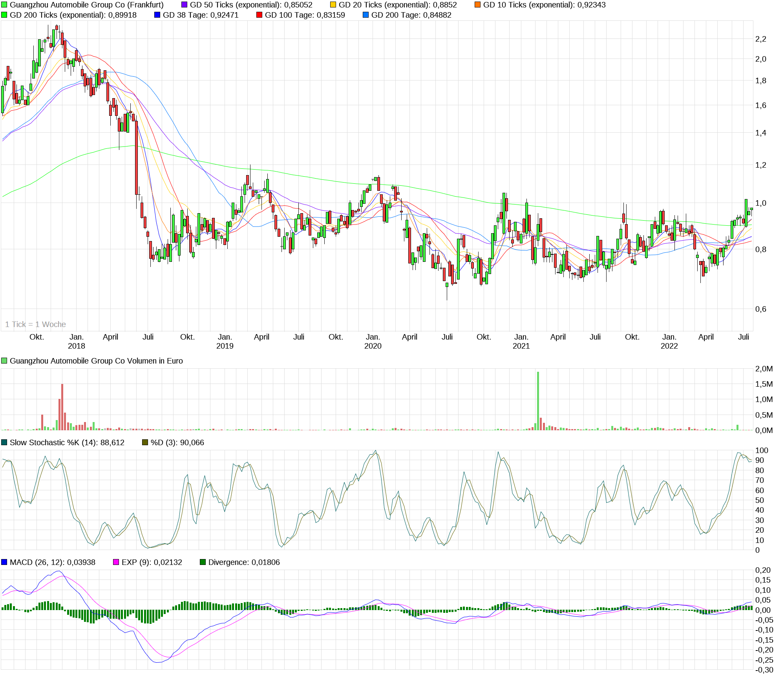Click the Juli 2022 date label
The image size is (784, 678).
click(x=744, y=337)
